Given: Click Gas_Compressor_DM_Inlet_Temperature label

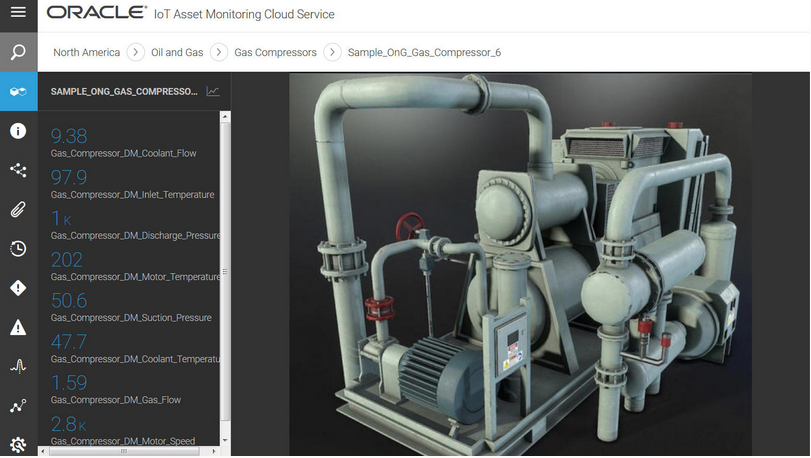Looking at the screenshot, I should (x=132, y=195).
